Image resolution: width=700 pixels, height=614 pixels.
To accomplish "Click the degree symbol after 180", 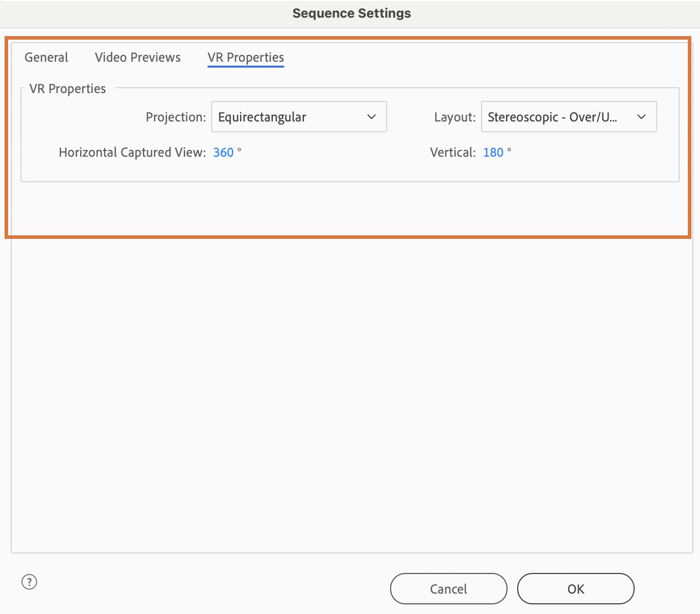I will pyautogui.click(x=509, y=150).
